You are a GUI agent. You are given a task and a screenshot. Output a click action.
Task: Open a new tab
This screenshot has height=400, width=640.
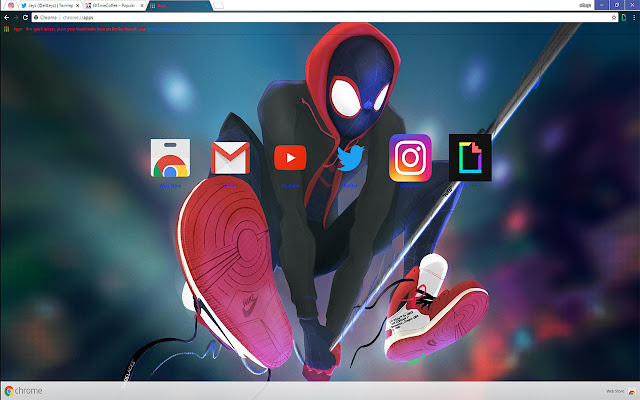pos(219,6)
